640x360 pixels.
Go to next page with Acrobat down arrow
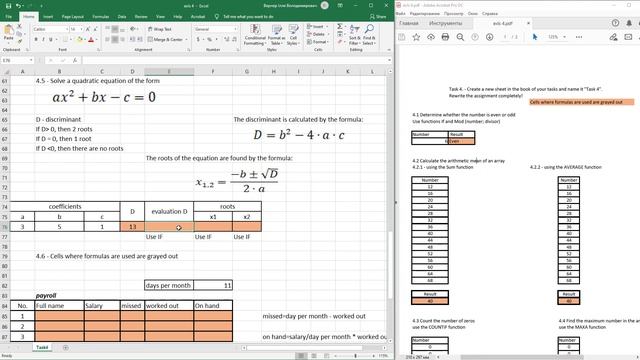(489, 37)
